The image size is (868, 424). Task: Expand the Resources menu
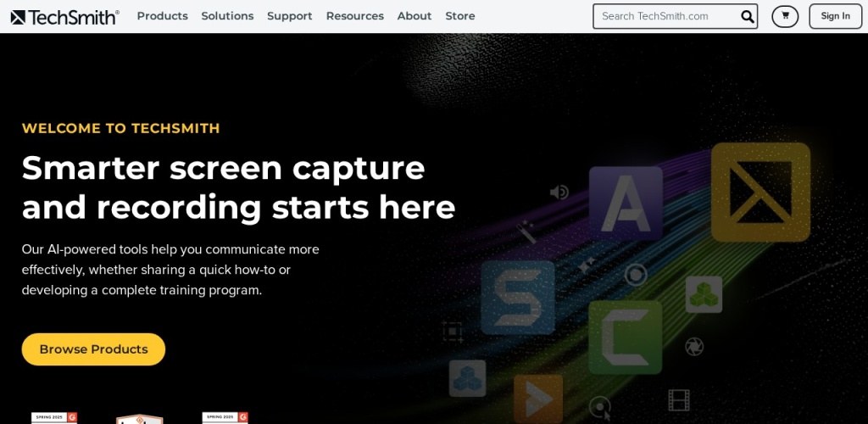(355, 16)
